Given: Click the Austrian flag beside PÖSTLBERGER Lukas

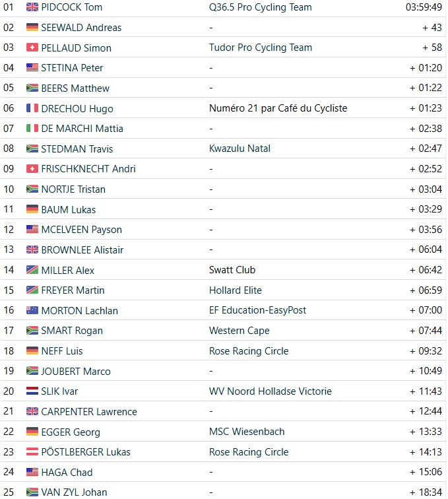Looking at the screenshot, I should point(32,451).
